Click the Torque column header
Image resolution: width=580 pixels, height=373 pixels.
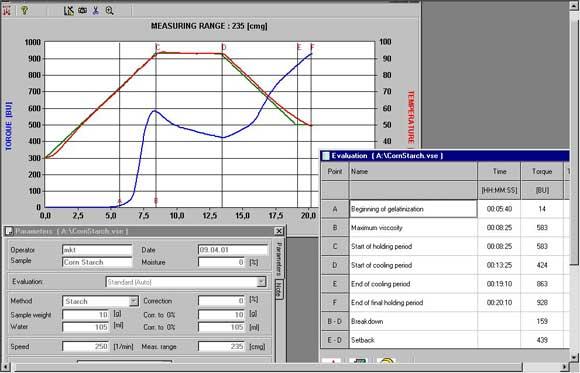542,171
